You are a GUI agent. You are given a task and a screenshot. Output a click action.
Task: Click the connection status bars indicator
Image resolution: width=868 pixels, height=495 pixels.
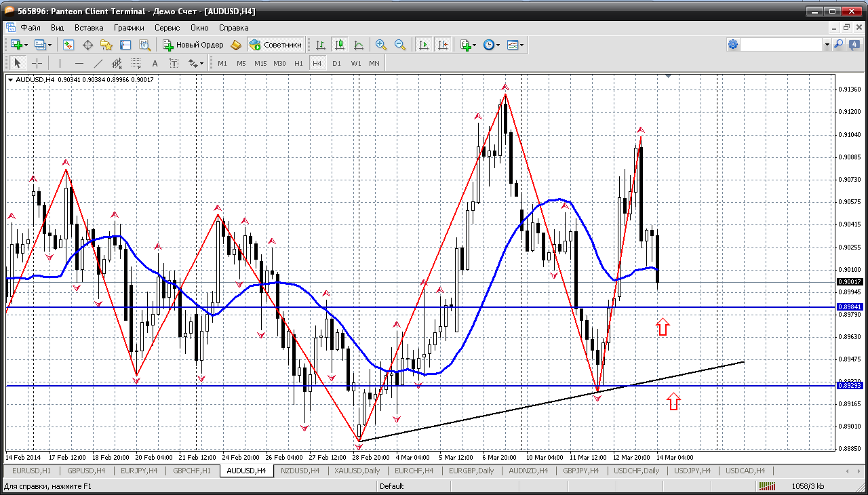click(x=768, y=486)
